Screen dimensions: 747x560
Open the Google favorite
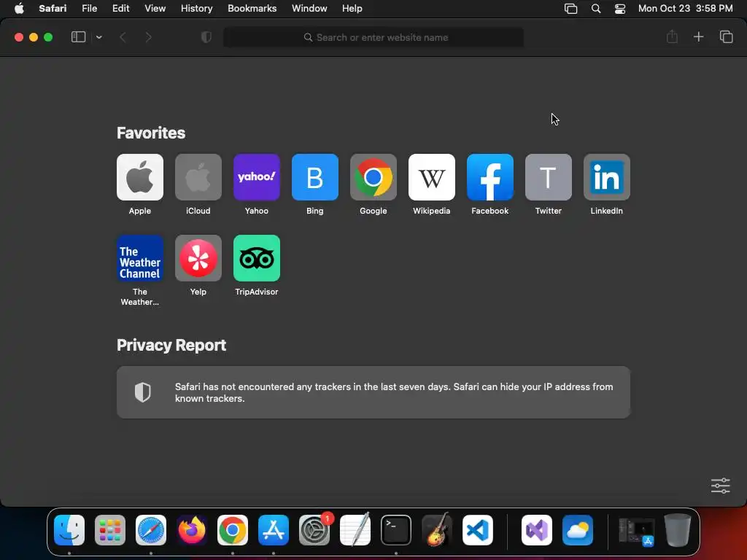pyautogui.click(x=373, y=177)
